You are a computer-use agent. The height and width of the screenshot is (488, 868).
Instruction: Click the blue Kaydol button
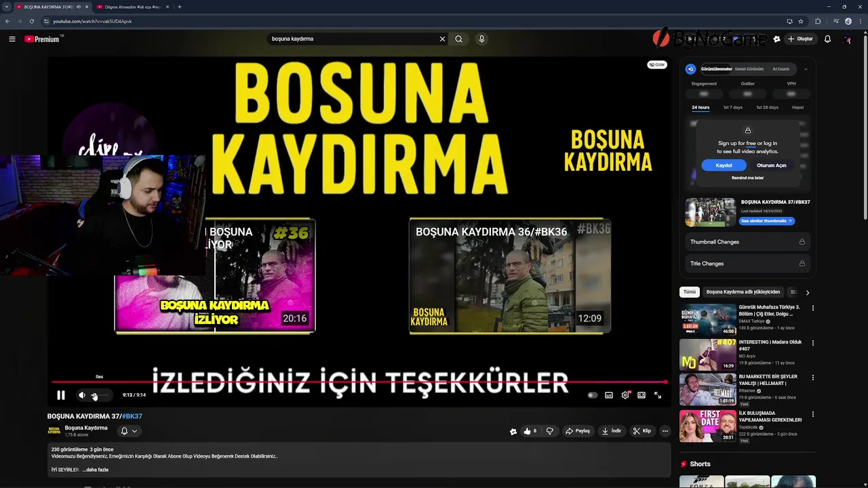coord(724,165)
